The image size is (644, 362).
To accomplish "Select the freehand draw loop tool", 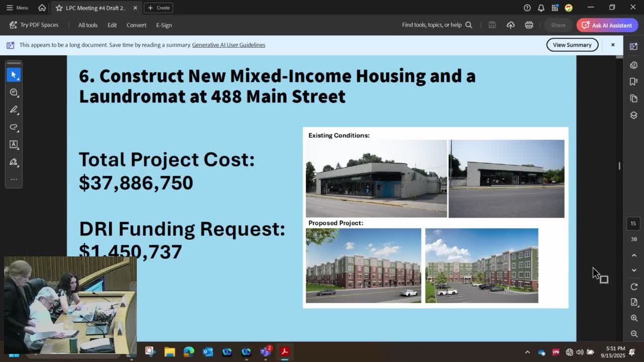I will [14, 127].
